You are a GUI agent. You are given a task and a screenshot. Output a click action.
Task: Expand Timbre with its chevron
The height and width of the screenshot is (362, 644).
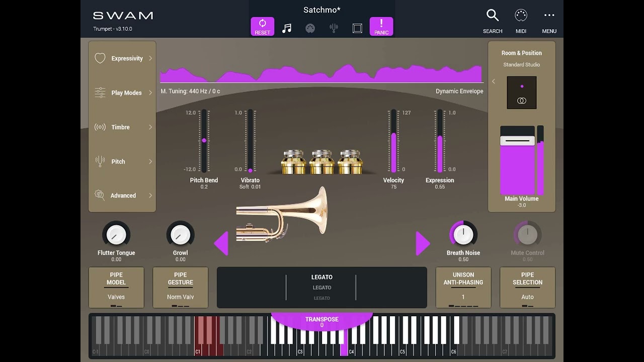pyautogui.click(x=150, y=127)
